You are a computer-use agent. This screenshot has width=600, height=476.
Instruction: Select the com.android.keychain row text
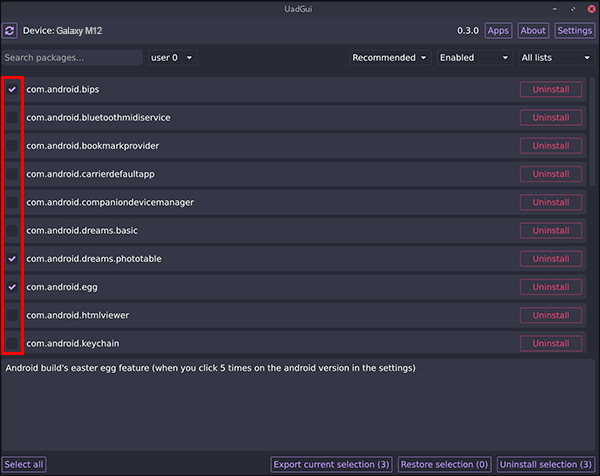click(73, 343)
